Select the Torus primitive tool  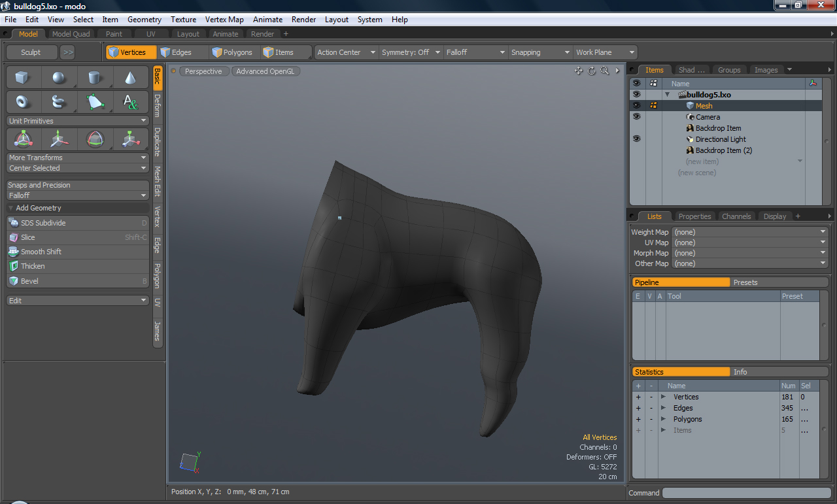[x=24, y=102]
